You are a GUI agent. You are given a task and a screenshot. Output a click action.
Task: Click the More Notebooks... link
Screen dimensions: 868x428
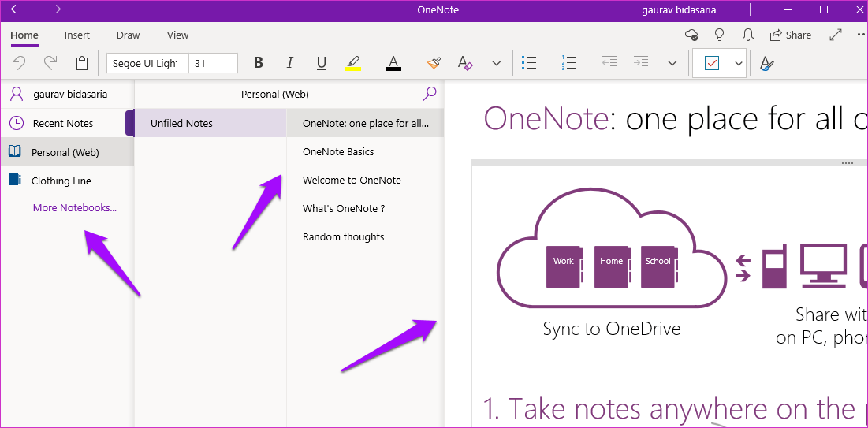(x=75, y=208)
